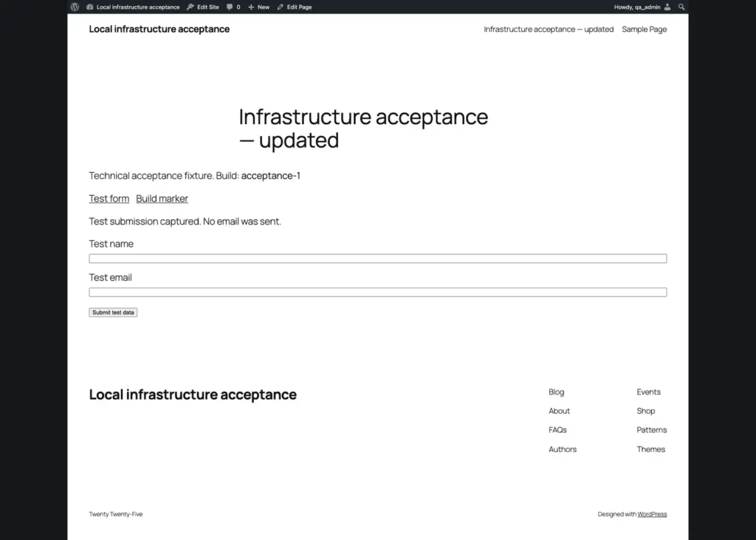Focus the Test email input field
The image size is (756, 540).
point(378,293)
